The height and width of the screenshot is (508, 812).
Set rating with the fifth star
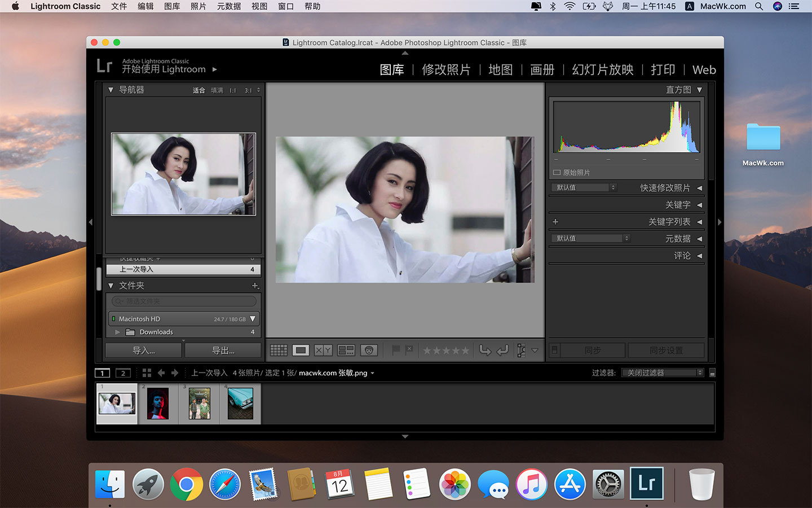point(465,351)
